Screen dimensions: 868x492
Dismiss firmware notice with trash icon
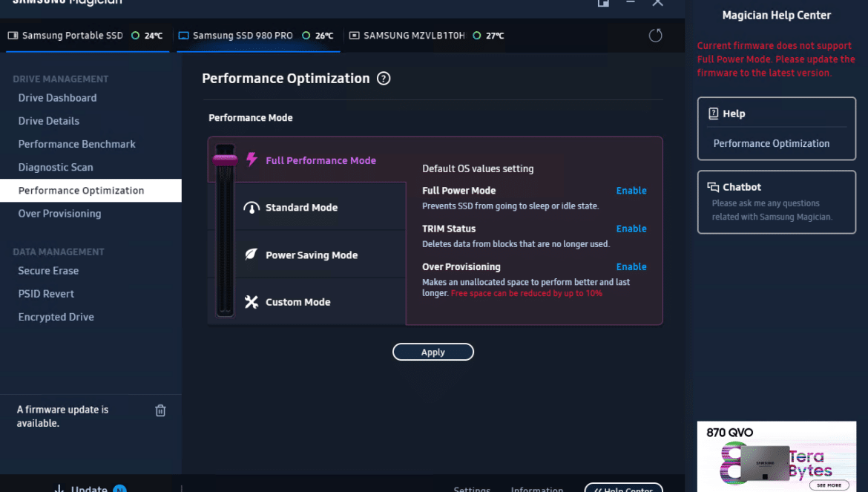160,410
